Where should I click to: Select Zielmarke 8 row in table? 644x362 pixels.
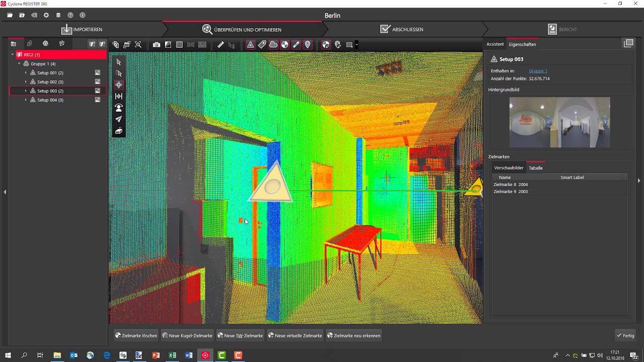coord(559,185)
